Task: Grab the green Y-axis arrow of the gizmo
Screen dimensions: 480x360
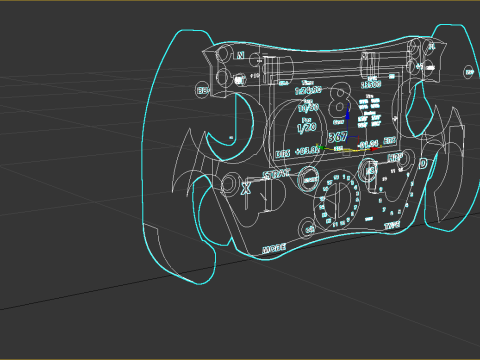Action: pyautogui.click(x=322, y=147)
